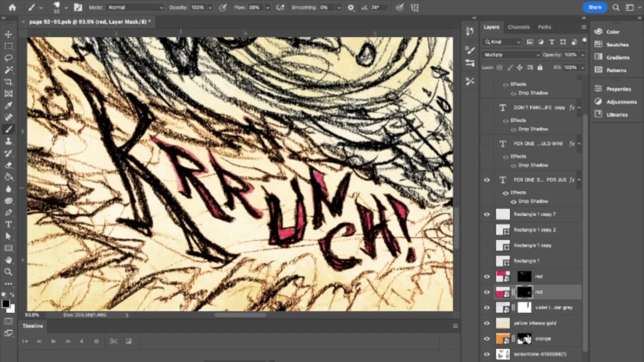This screenshot has width=644, height=362.
Task: Select the Clone Stamp tool
Action: [x=9, y=141]
